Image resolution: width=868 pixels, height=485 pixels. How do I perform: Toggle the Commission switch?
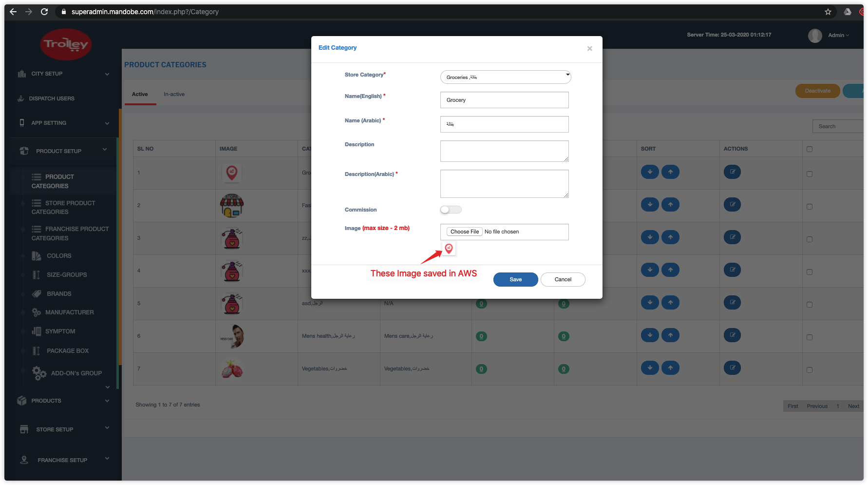pos(451,210)
